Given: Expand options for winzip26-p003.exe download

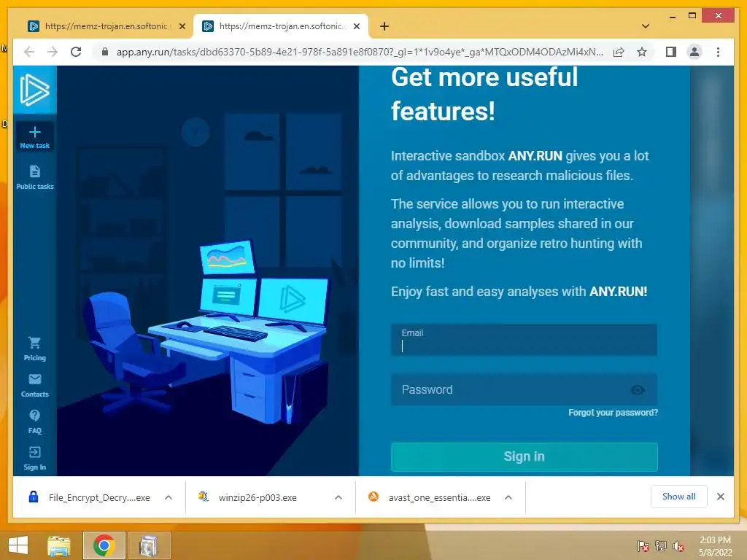Looking at the screenshot, I should (x=338, y=497).
